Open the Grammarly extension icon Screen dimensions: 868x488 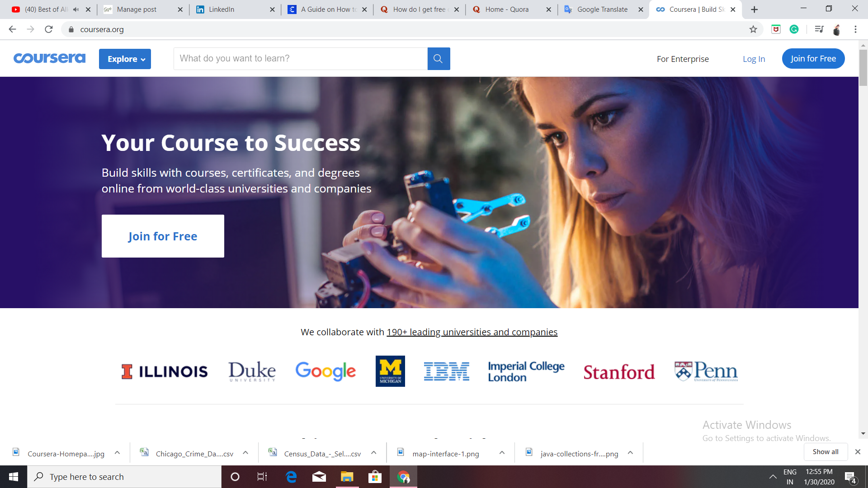click(x=794, y=29)
